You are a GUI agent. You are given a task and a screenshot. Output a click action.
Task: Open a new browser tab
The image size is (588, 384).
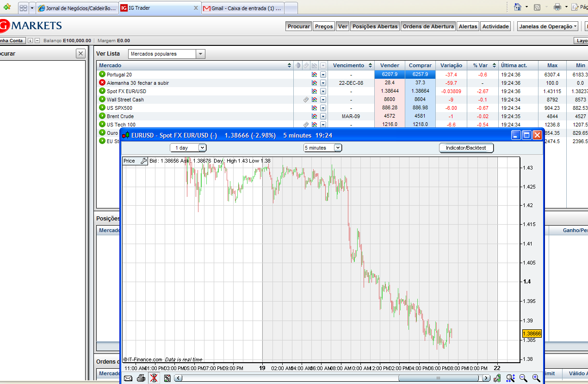point(291,8)
